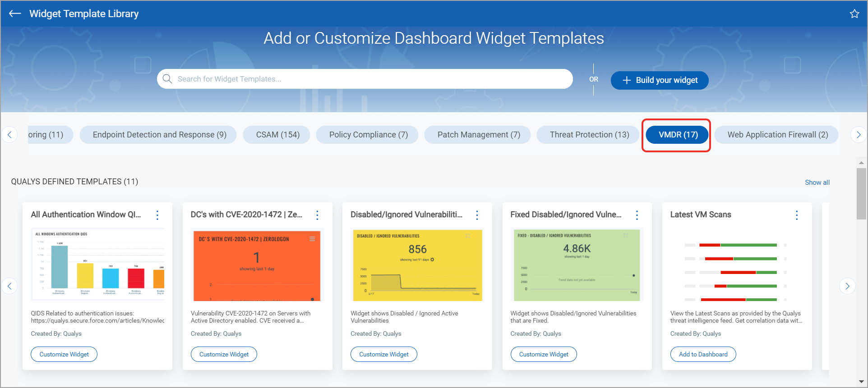Click the orange Zerologon widget preview
The height and width of the screenshot is (388, 868).
(257, 265)
